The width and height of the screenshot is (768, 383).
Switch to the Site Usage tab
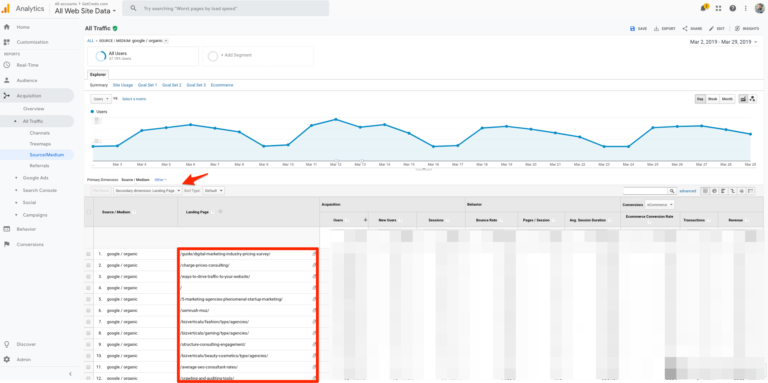pyautogui.click(x=122, y=85)
